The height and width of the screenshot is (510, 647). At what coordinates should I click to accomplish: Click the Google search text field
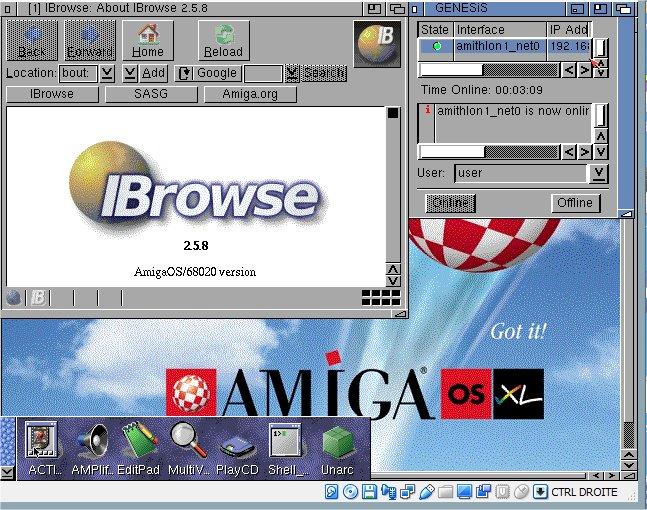263,73
